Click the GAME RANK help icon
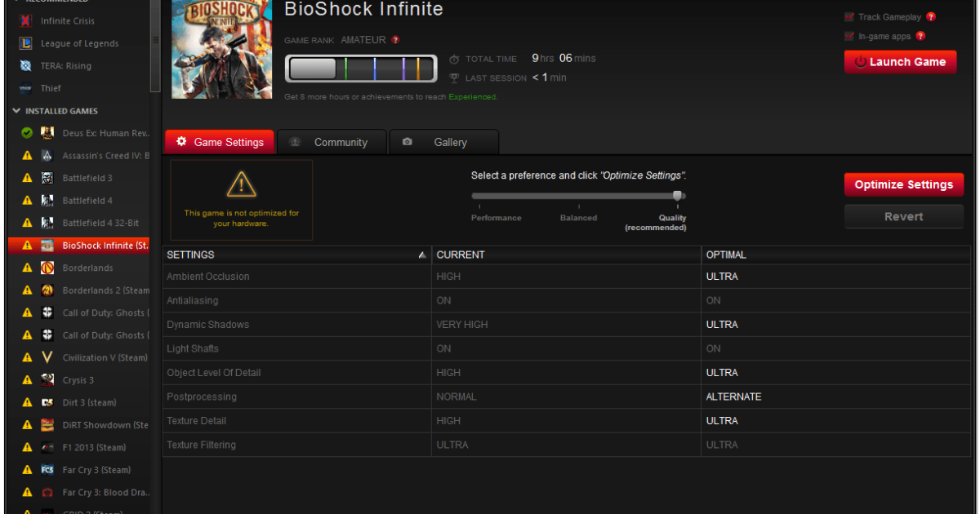This screenshot has height=514, width=980. pyautogui.click(x=395, y=39)
